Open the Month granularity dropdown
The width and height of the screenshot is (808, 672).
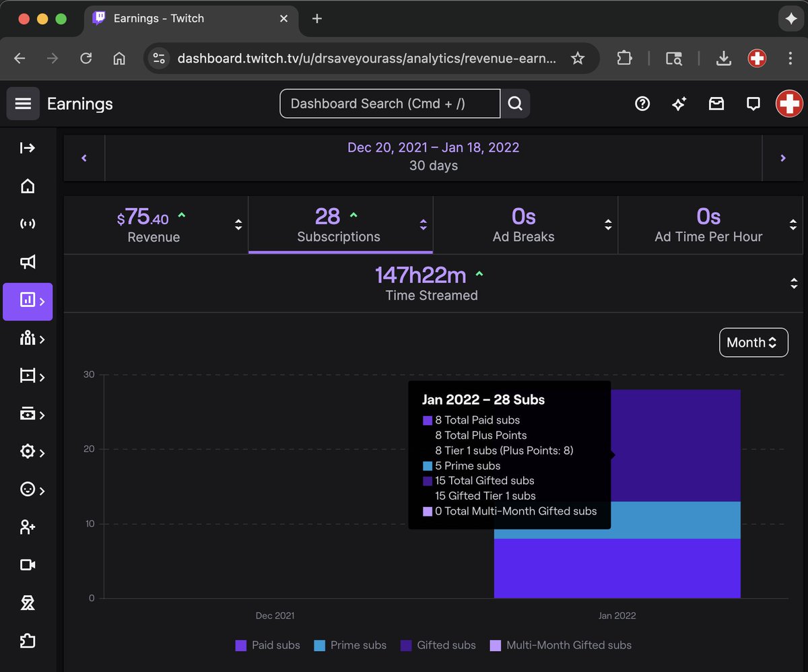753,342
